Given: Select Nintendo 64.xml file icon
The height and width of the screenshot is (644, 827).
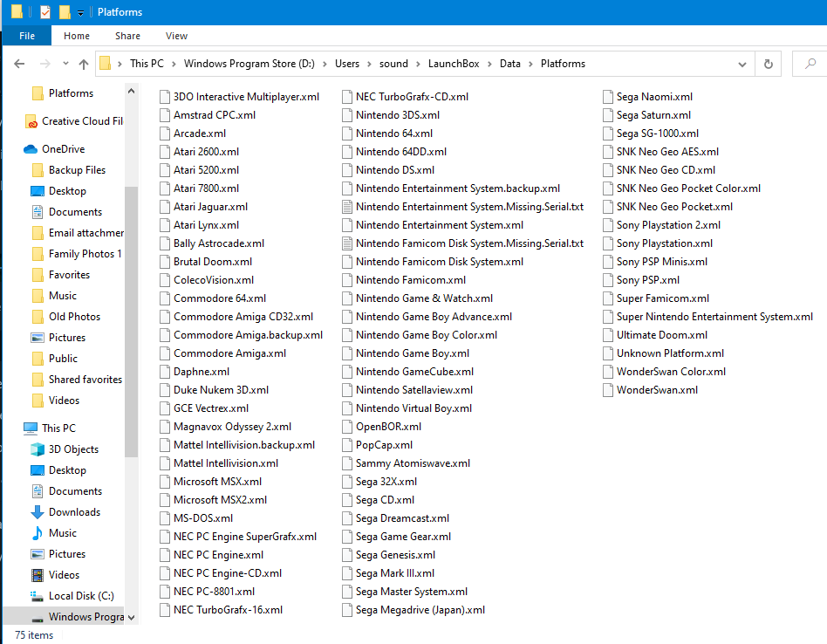Looking at the screenshot, I should (347, 134).
